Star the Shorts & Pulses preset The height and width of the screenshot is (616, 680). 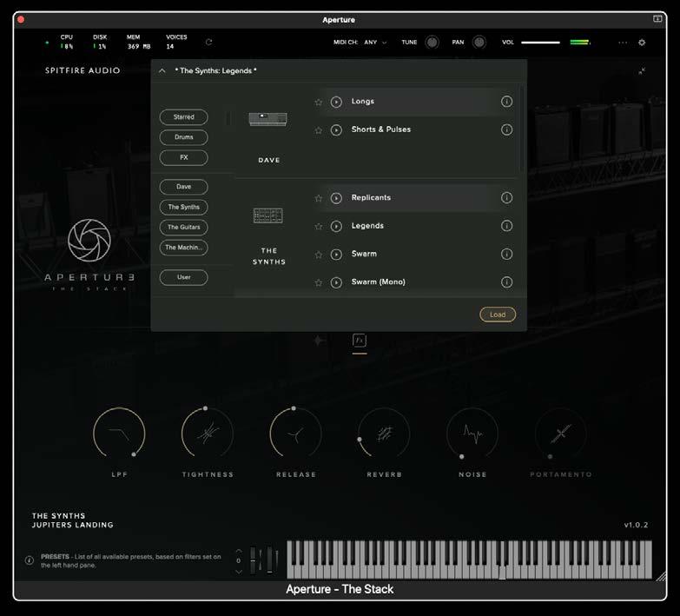coord(319,130)
